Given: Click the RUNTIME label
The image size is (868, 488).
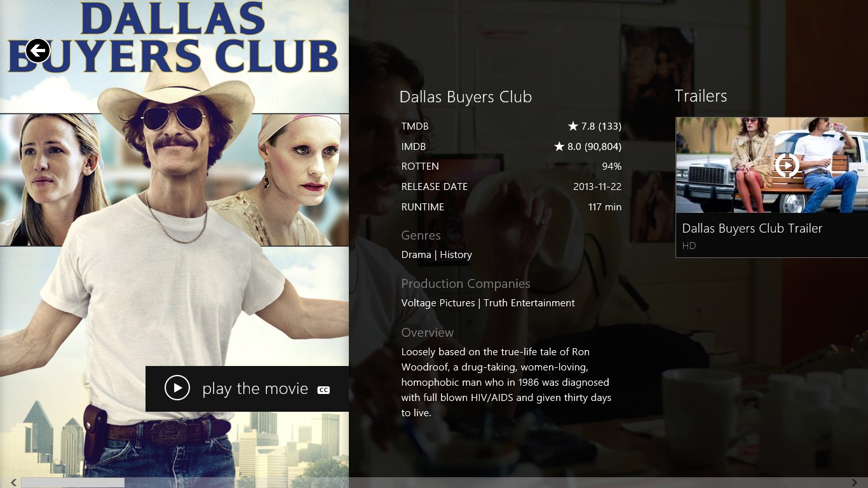Looking at the screenshot, I should [423, 207].
